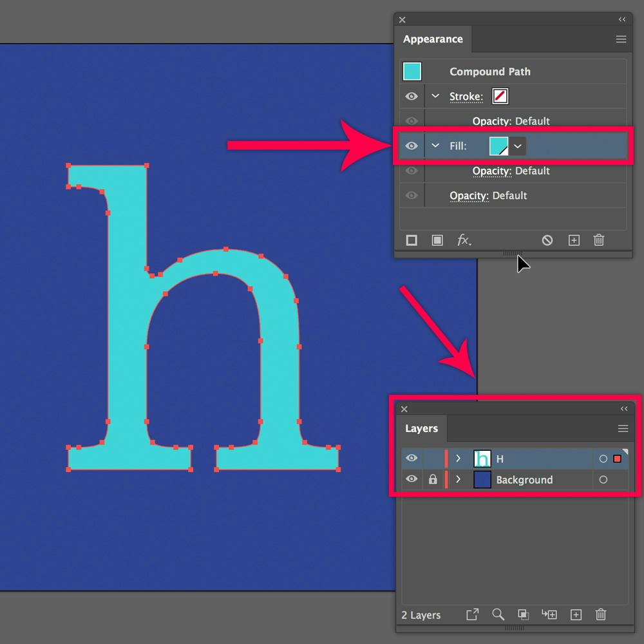Collapse the Stroke attribute chevron
This screenshot has width=644, height=644.
pos(435,96)
